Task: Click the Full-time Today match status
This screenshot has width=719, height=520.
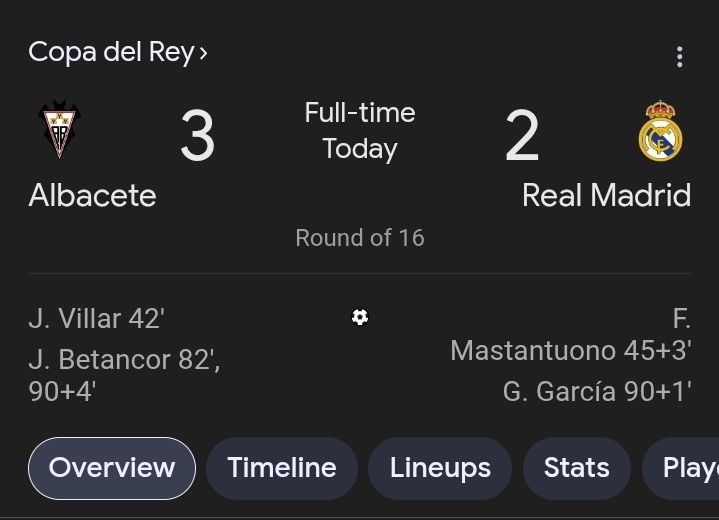Action: tap(360, 131)
